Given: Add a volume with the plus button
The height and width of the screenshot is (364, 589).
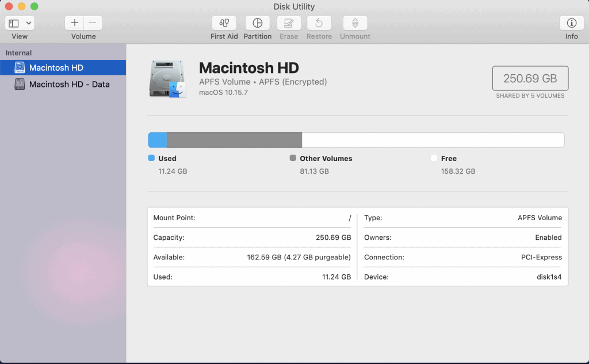Looking at the screenshot, I should coord(74,23).
